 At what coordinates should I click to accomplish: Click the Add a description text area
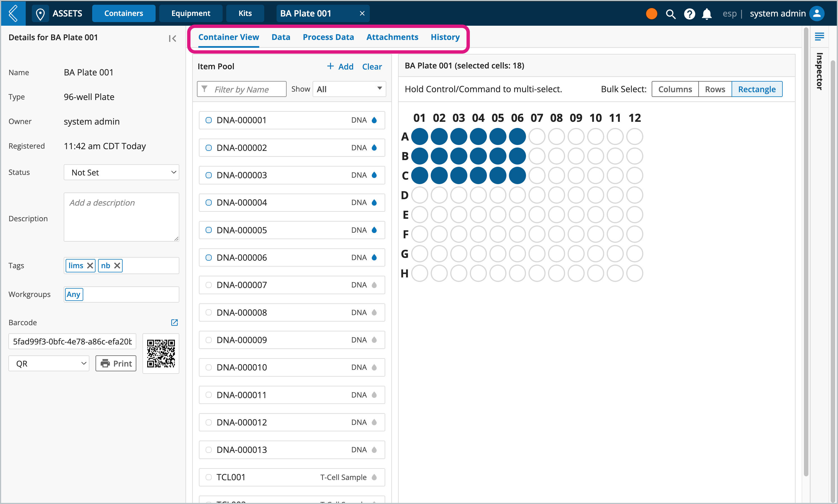(x=121, y=217)
